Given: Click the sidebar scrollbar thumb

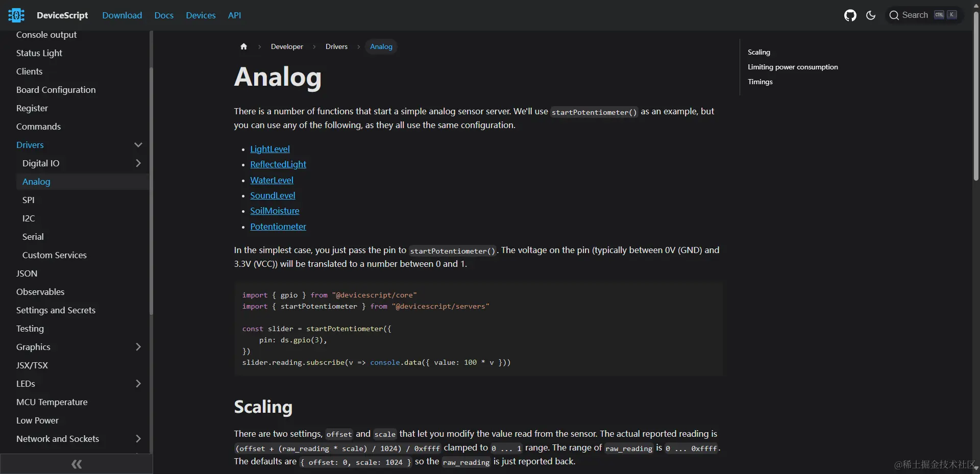Looking at the screenshot, I should point(151,191).
